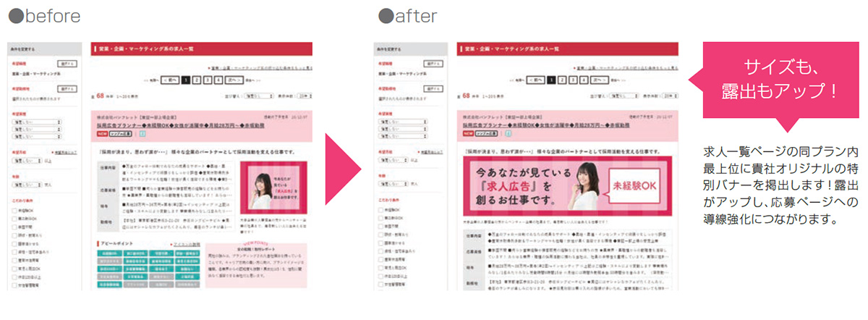Click the NEW badge in the before listing
The width and height of the screenshot is (868, 320).
(x=103, y=134)
